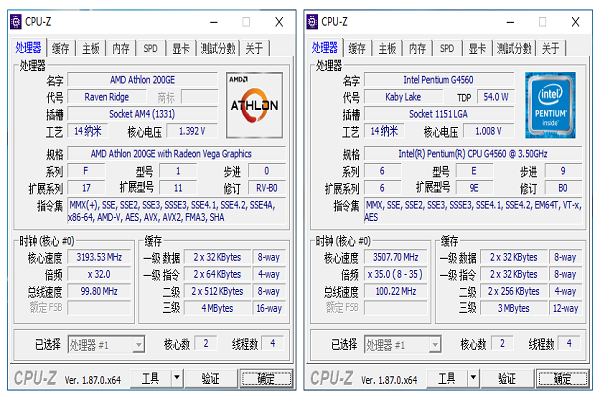This screenshot has height=400, width=600.
Task: Click the 工具 button in right window
Action: tap(447, 378)
